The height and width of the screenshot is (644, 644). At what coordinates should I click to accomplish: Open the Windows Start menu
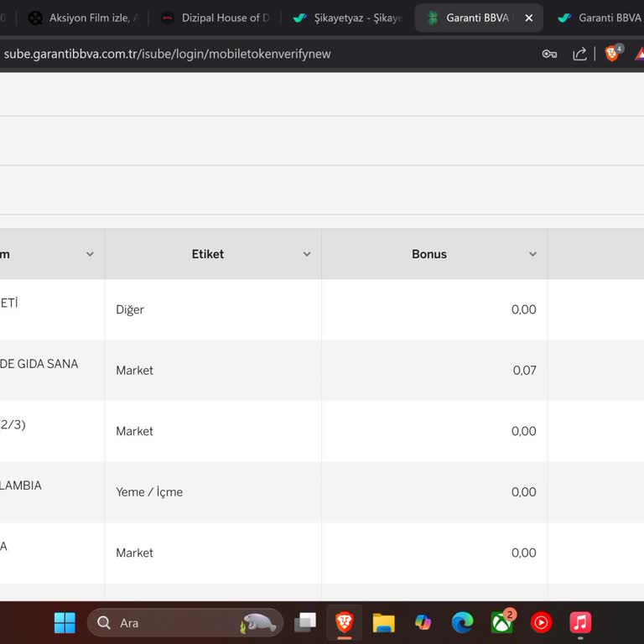pyautogui.click(x=65, y=623)
